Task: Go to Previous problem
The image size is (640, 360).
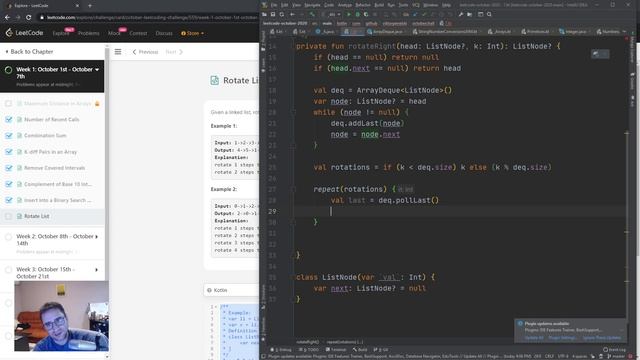Action: click(x=145, y=52)
